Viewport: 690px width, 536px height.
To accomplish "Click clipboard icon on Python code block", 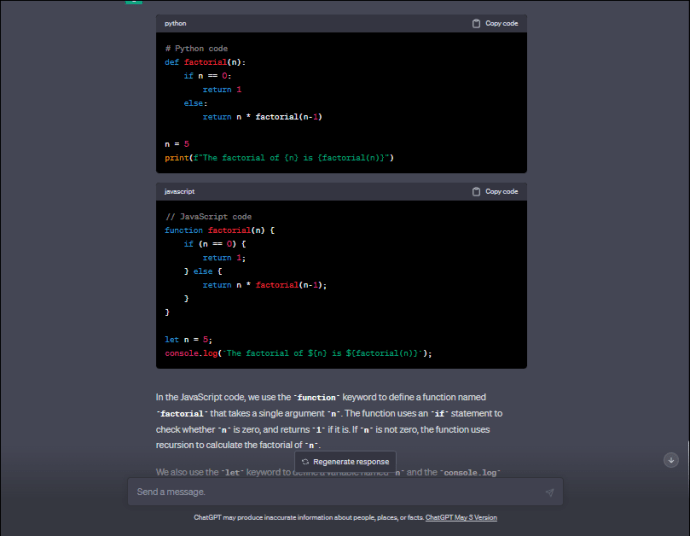I will click(476, 23).
